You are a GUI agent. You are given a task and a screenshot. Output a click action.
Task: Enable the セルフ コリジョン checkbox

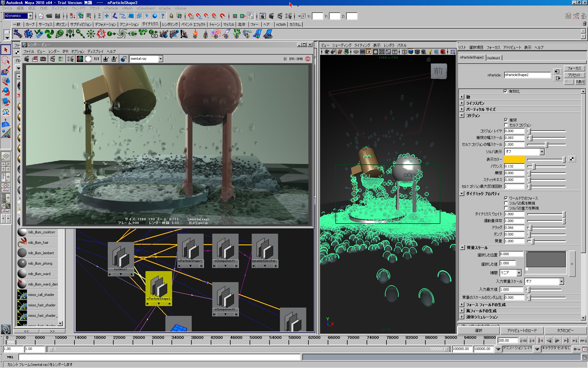(x=506, y=125)
